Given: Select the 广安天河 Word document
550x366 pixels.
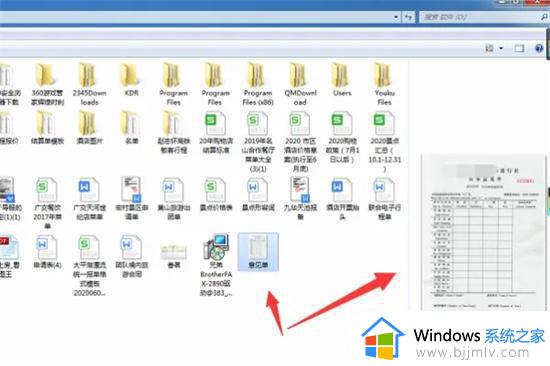Looking at the screenshot, I should (89, 199).
